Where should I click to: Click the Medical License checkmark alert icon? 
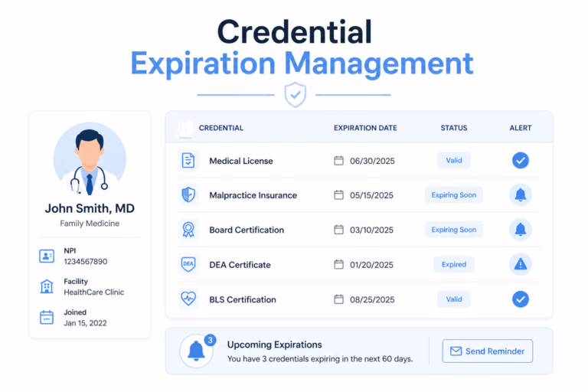pos(521,161)
